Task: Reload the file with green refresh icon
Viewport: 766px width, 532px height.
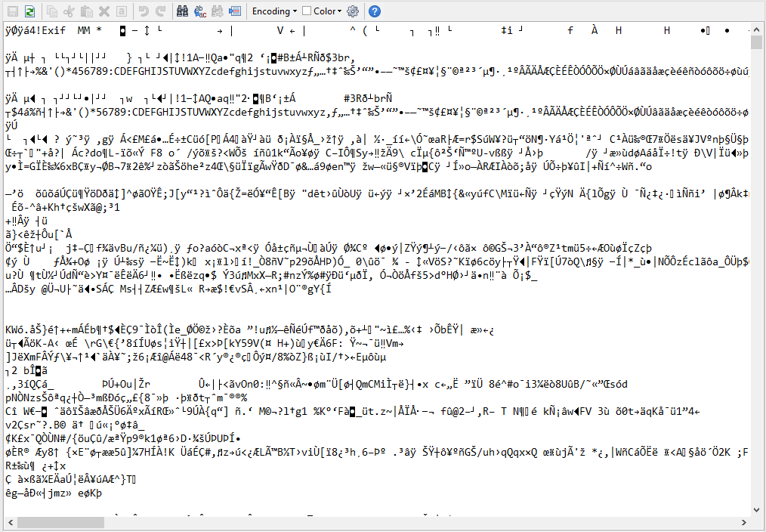Action: tap(29, 11)
